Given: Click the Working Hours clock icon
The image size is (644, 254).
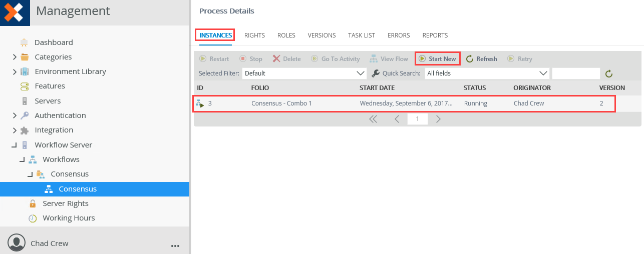Looking at the screenshot, I should [x=33, y=218].
